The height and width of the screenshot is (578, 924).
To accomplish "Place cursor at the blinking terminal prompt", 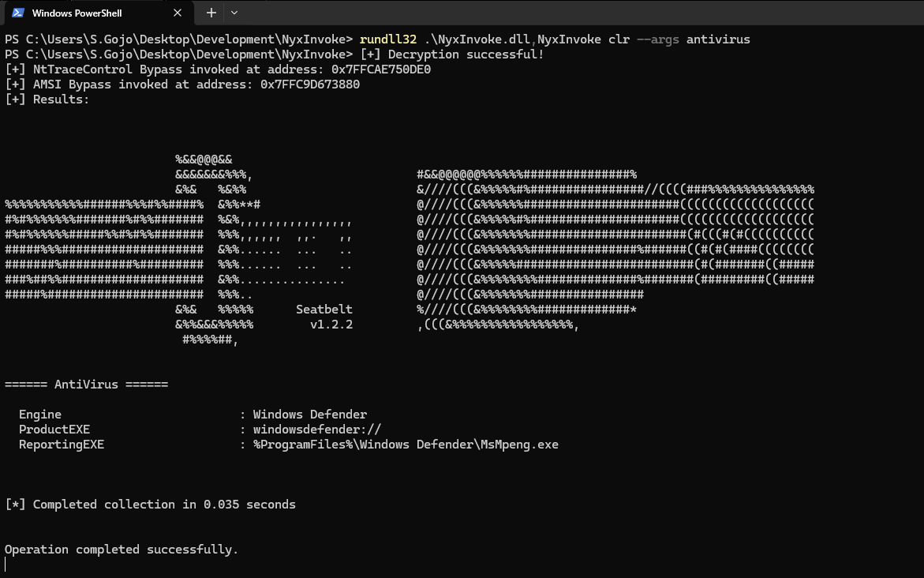I will [5, 564].
